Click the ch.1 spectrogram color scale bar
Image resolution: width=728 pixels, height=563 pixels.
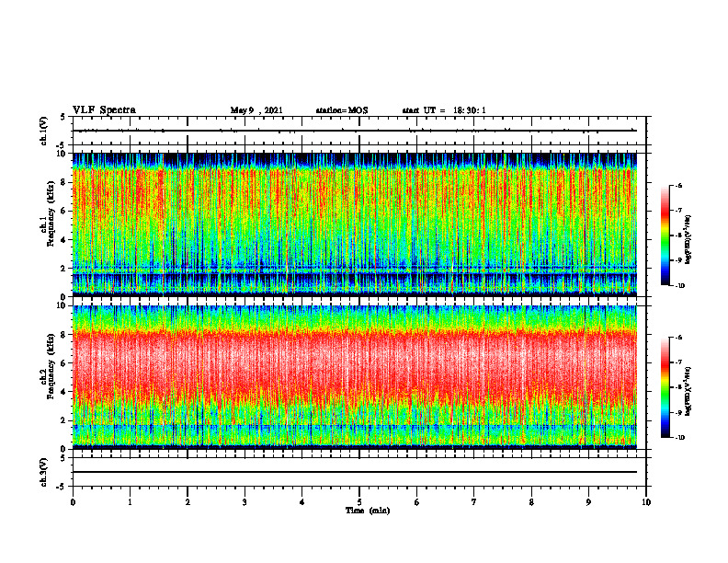point(665,236)
